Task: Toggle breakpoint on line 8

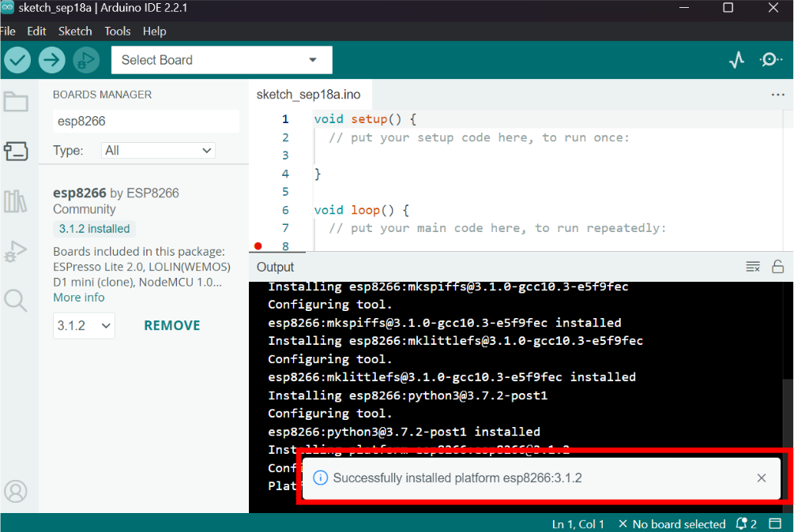Action: click(258, 246)
